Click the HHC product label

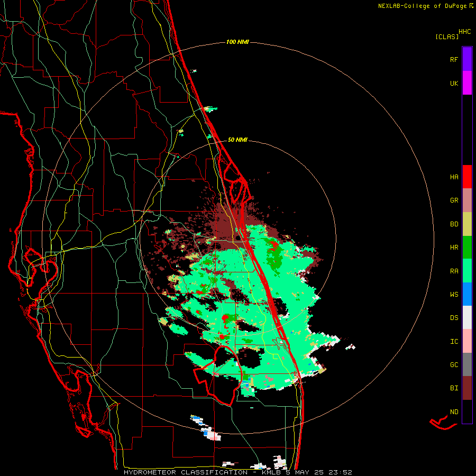tap(464, 32)
